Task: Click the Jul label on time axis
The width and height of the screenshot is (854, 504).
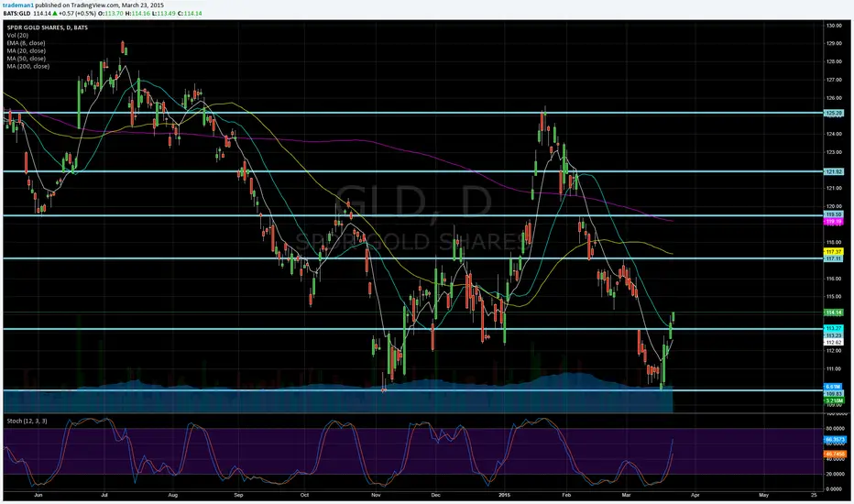Action: pyautogui.click(x=104, y=495)
